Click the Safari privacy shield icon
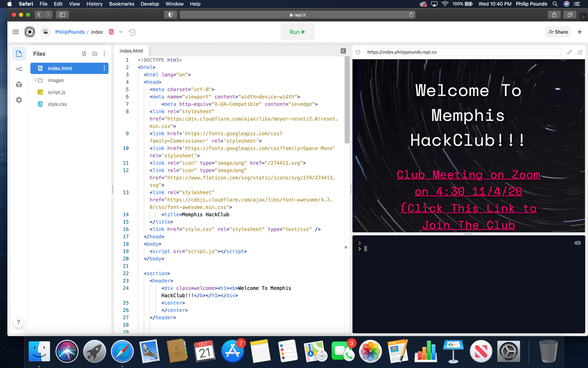This screenshot has width=588, height=368. pos(170,15)
